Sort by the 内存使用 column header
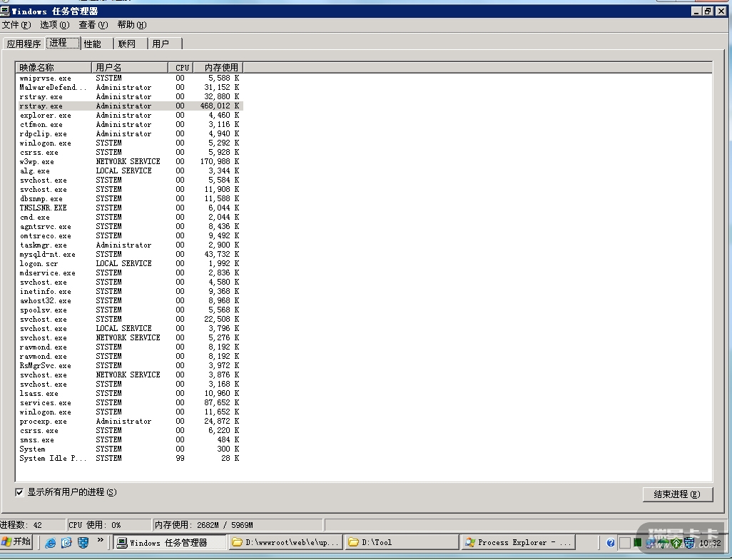732x560 pixels. click(x=218, y=68)
